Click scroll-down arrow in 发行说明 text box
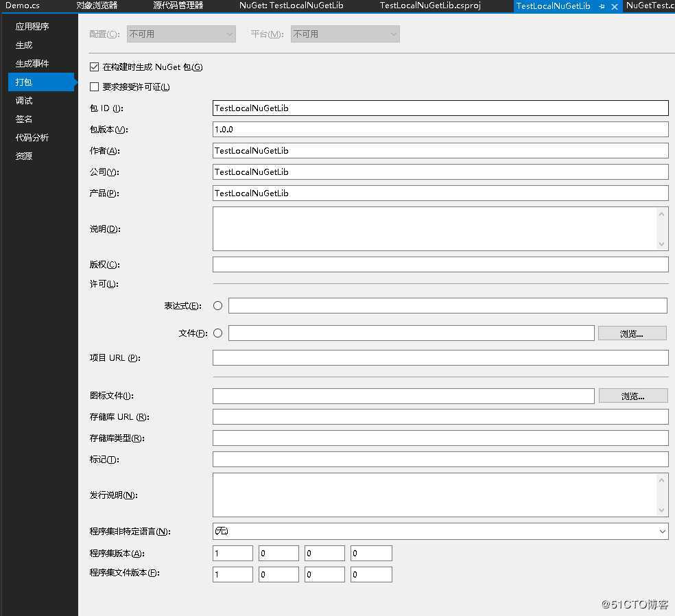The width and height of the screenshot is (675, 616). pos(662,510)
